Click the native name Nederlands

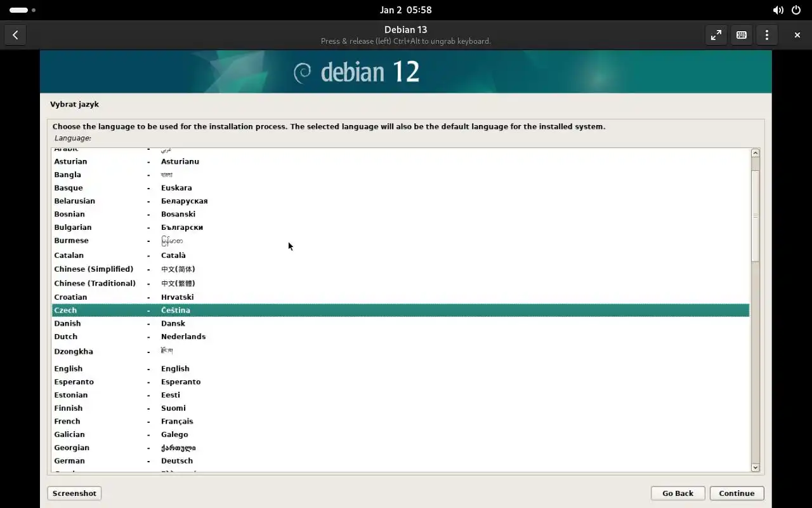183,337
